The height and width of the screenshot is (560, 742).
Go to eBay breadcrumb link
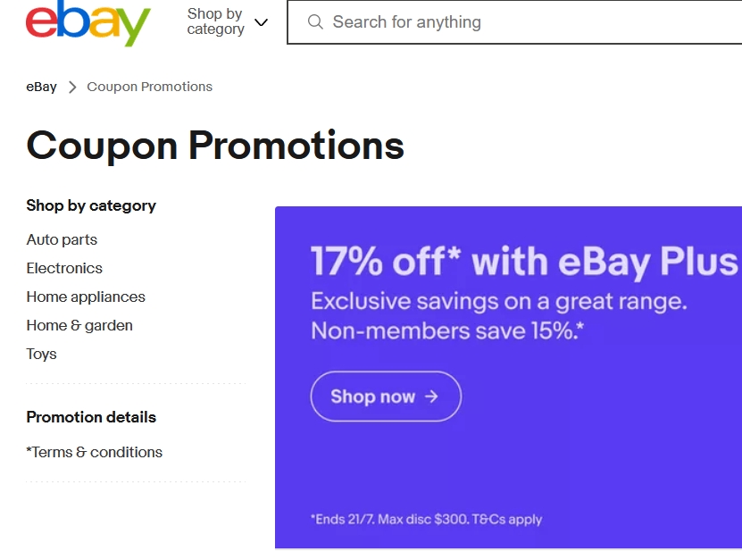42,88
